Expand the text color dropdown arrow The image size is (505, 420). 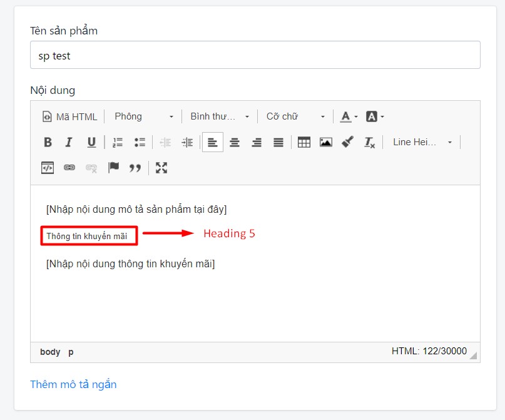pyautogui.click(x=356, y=117)
